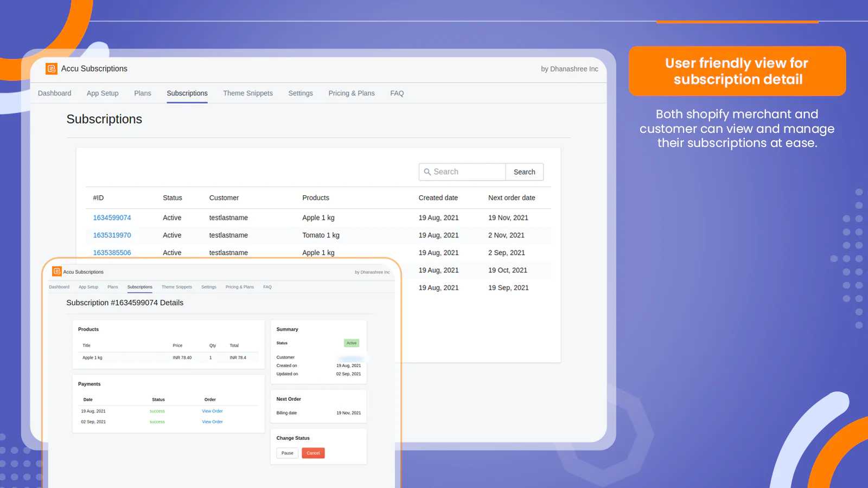Open the Theme Snippets tab in the main window
868x488 pixels.
pyautogui.click(x=248, y=93)
